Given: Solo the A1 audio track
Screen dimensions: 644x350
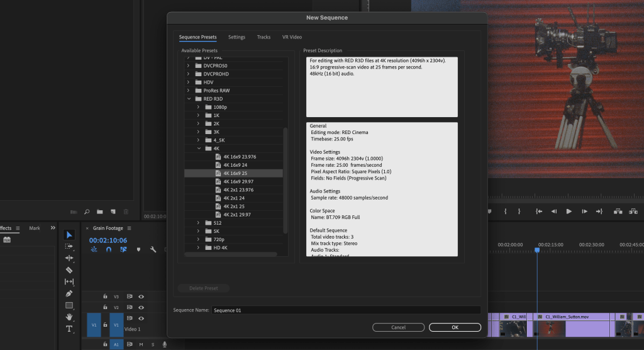Looking at the screenshot, I should point(153,344).
